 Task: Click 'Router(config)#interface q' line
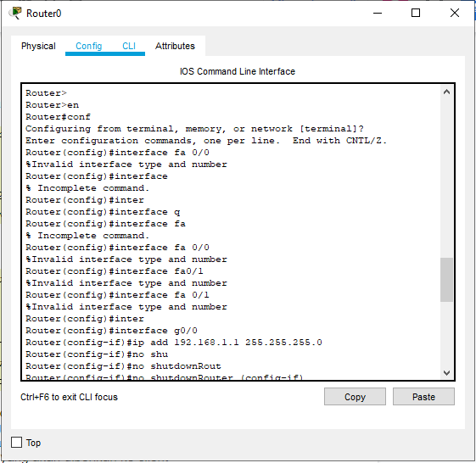(103, 212)
